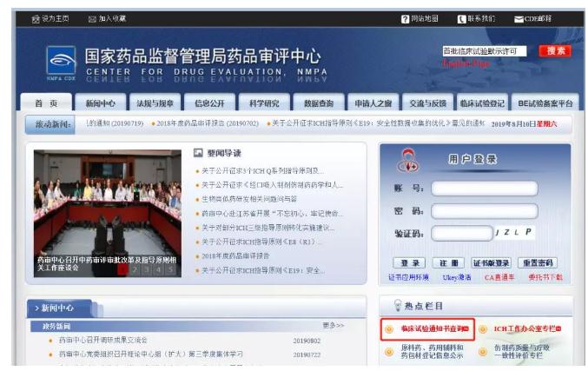Open news 药审中心召开调研成果交流会
The width and height of the screenshot is (588, 371).
coord(103,341)
